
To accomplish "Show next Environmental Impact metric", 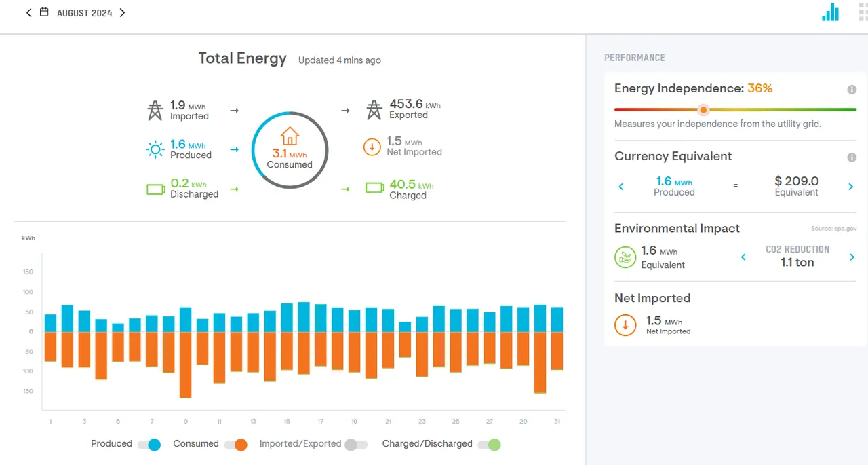I will pyautogui.click(x=852, y=257).
